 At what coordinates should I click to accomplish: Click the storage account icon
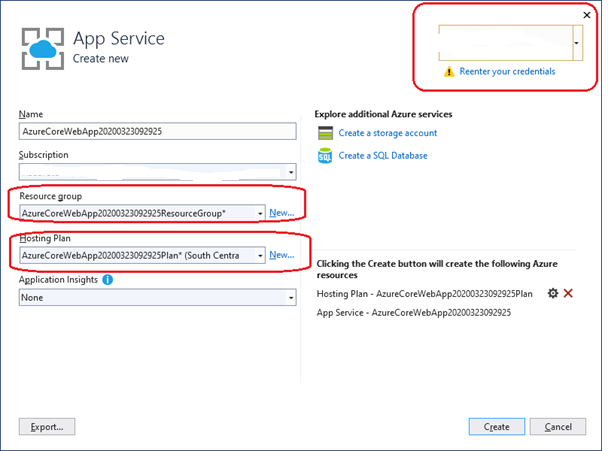pos(325,133)
